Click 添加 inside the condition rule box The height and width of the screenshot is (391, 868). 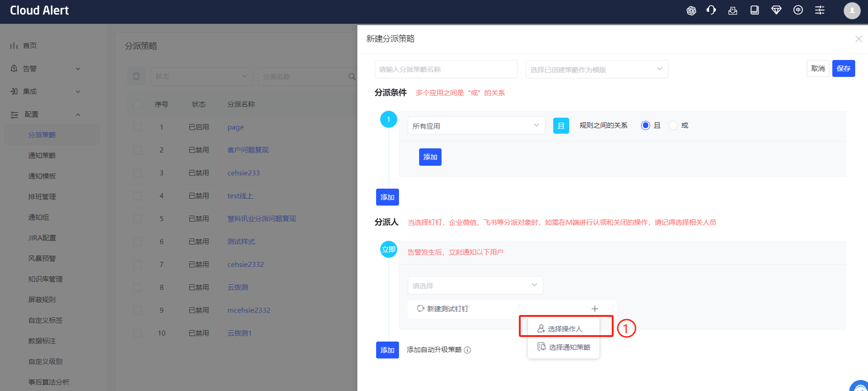point(430,157)
